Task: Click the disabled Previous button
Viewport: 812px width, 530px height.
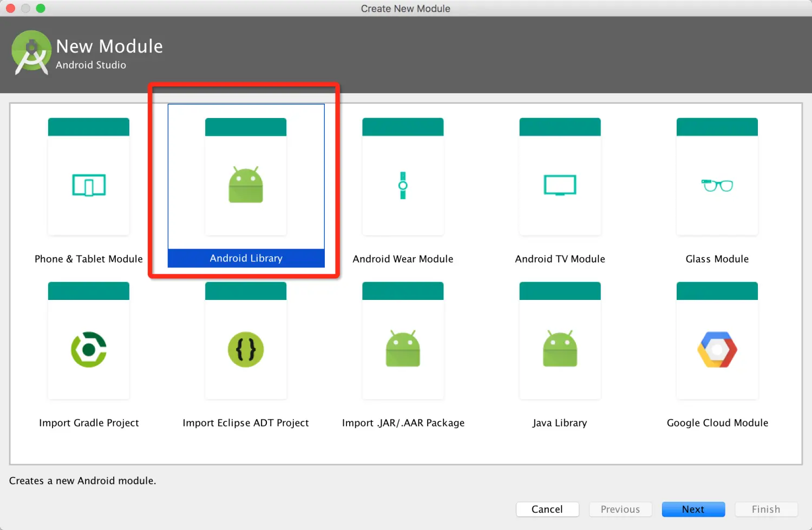Action: tap(620, 509)
